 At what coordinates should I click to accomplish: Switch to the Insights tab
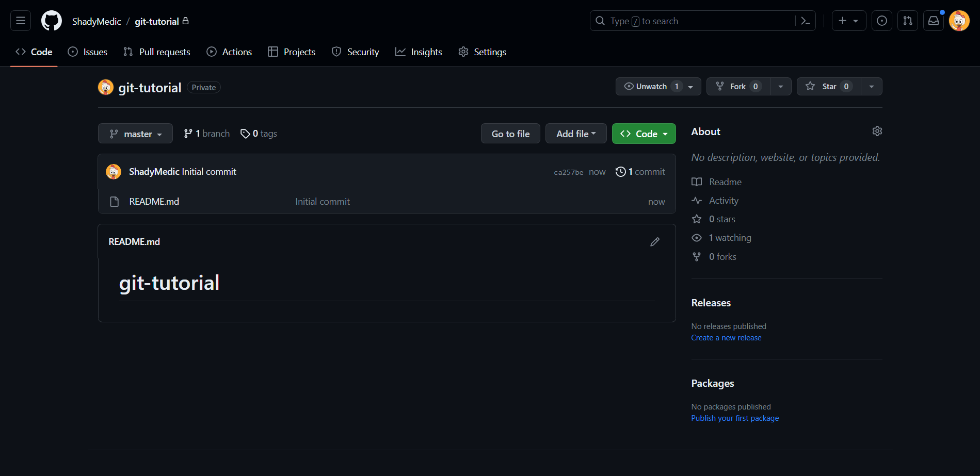click(419, 52)
